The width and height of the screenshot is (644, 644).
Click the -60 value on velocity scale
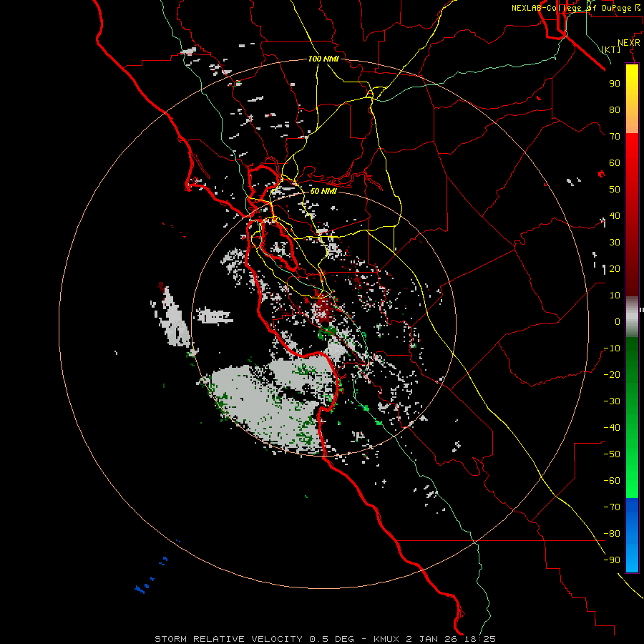pos(612,481)
